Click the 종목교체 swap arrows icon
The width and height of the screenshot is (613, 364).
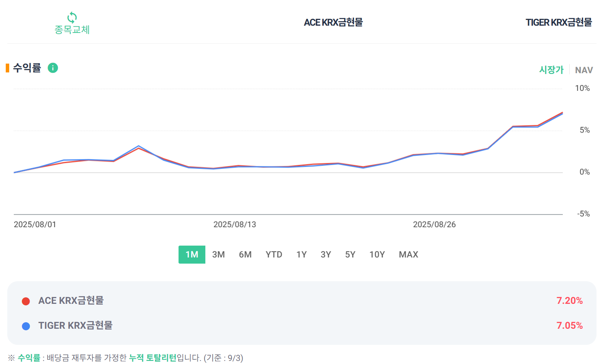point(72,17)
